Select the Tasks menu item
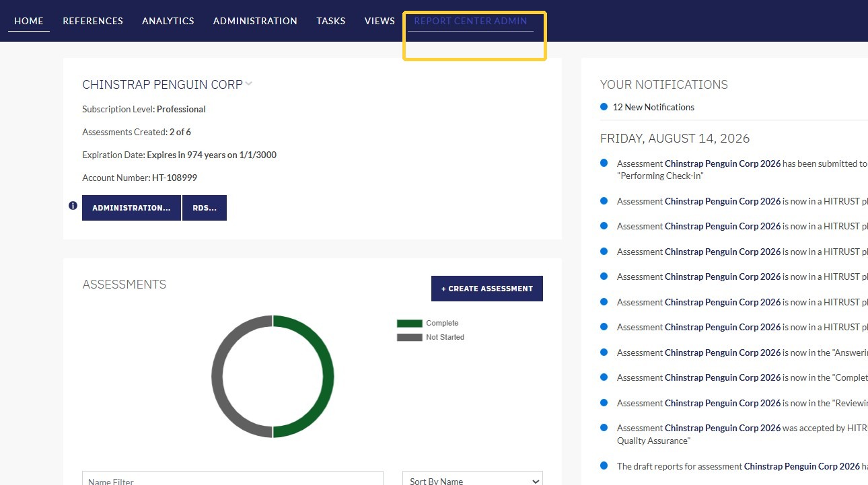The height and width of the screenshot is (485, 868). [x=331, y=21]
